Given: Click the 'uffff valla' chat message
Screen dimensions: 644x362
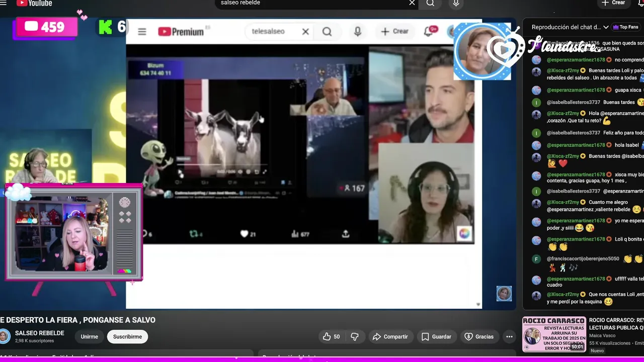Looking at the screenshot, I should [x=588, y=282].
